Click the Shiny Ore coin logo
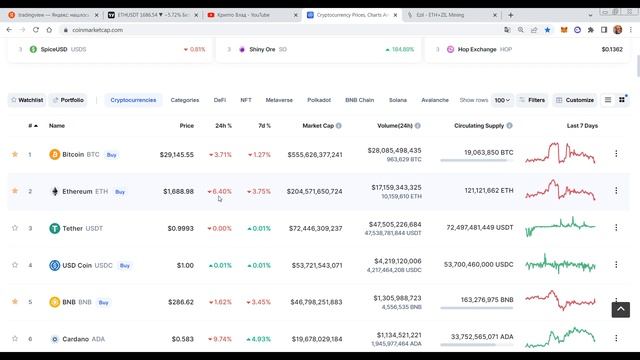 (x=242, y=49)
